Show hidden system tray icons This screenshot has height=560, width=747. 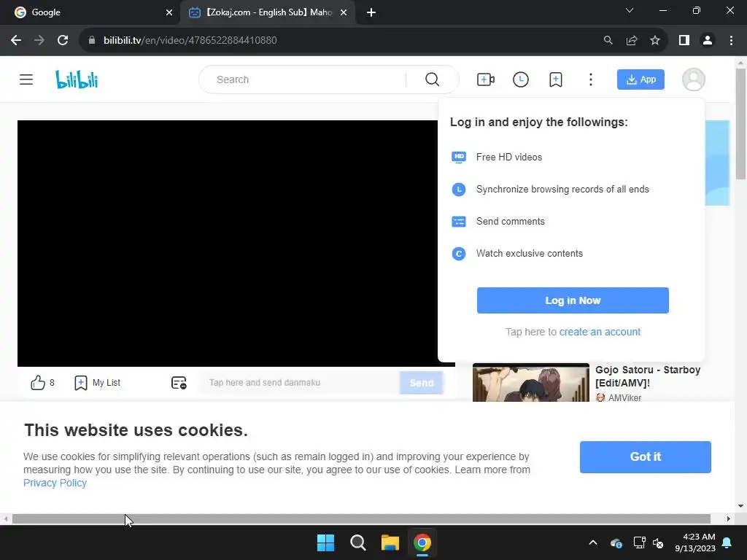[592, 542]
